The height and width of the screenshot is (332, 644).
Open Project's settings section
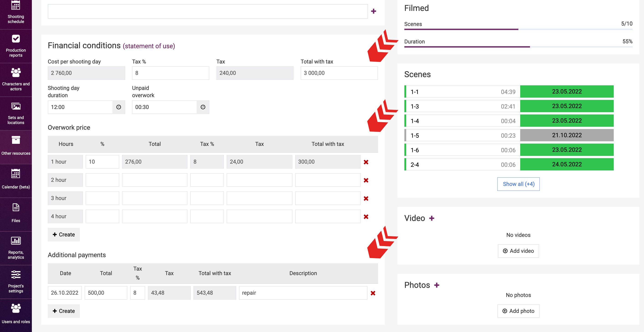(16, 282)
